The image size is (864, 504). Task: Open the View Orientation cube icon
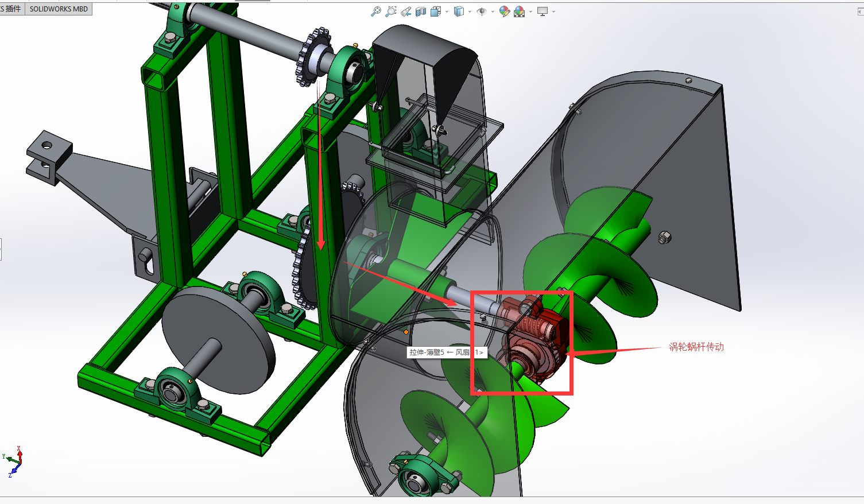(x=436, y=11)
